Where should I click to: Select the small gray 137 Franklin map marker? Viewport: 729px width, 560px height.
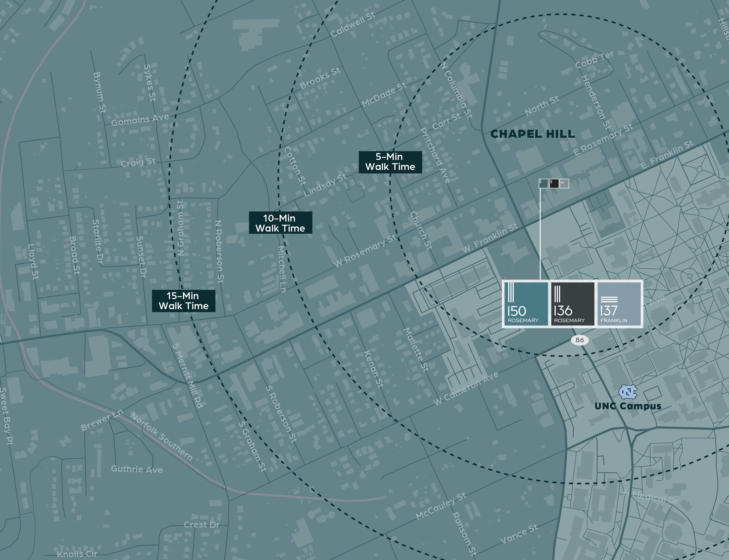click(564, 183)
